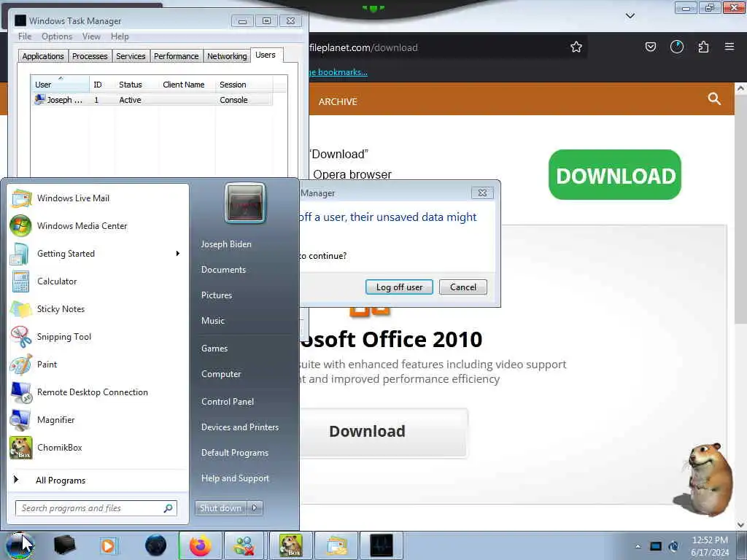Click the Office 2010 Download button

(x=383, y=432)
